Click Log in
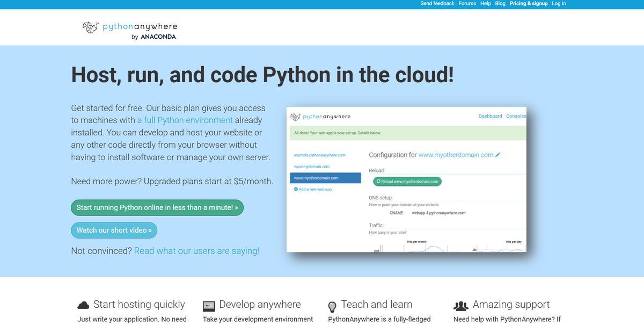Viewport: 644px width, 324px height. pos(559,3)
